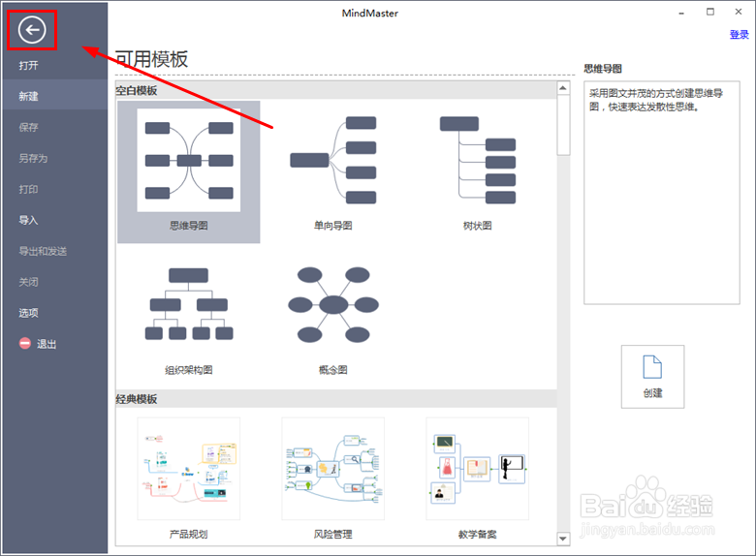Pick the 树状图 template icon
This screenshot has height=556, width=756.
477,160
